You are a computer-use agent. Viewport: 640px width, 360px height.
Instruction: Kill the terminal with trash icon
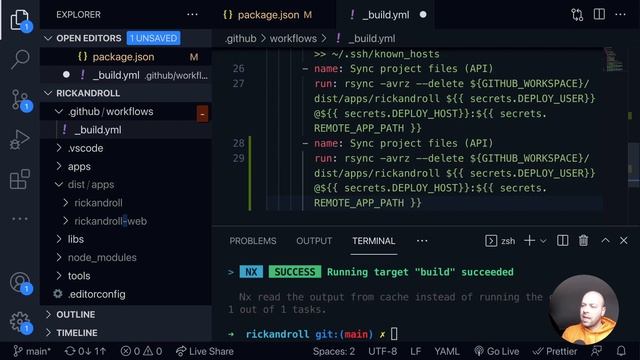click(583, 241)
